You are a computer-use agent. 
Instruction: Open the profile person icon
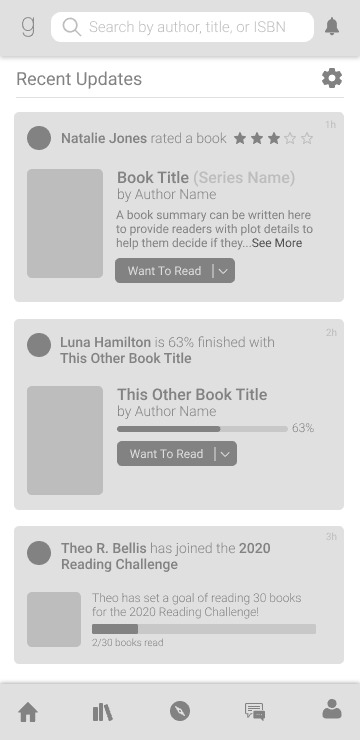(332, 709)
